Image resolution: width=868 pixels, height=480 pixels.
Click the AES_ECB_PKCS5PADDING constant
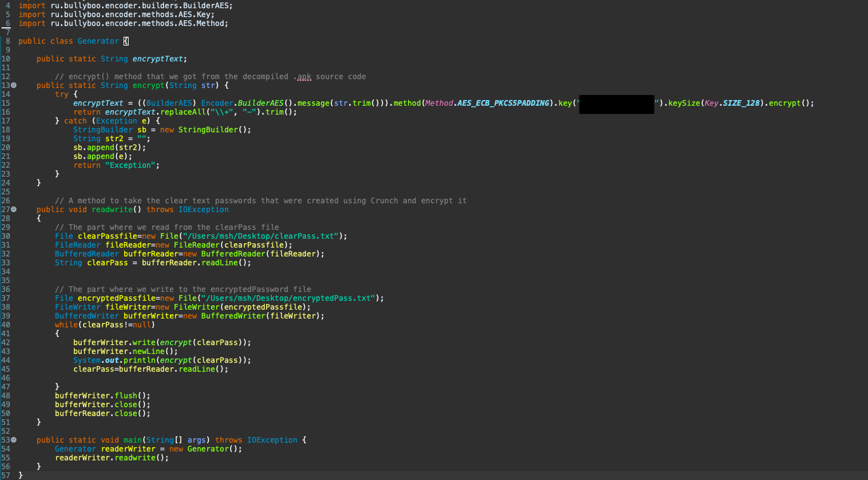click(x=501, y=103)
